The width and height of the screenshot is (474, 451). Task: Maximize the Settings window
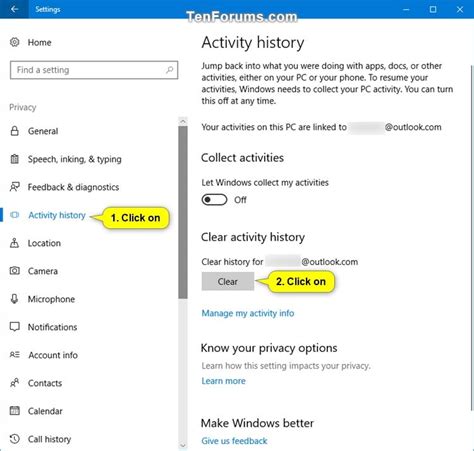[433, 9]
